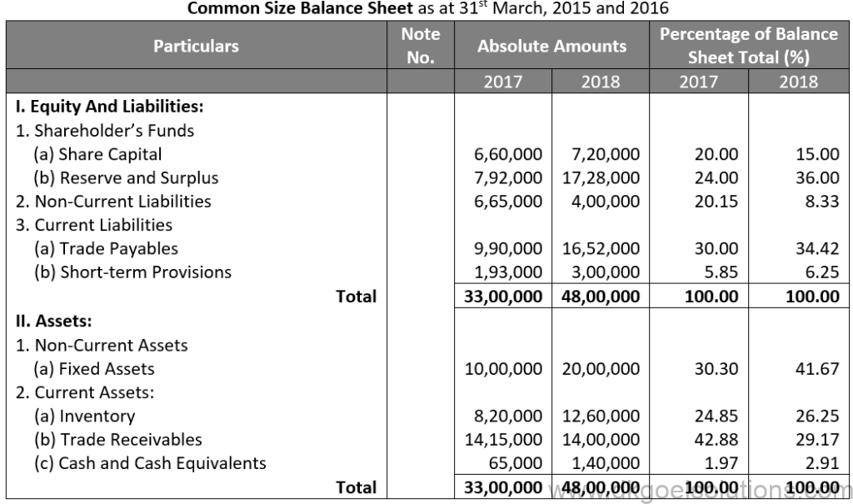
Task: Select the Short-term Provisions row label
Action: coord(132,272)
